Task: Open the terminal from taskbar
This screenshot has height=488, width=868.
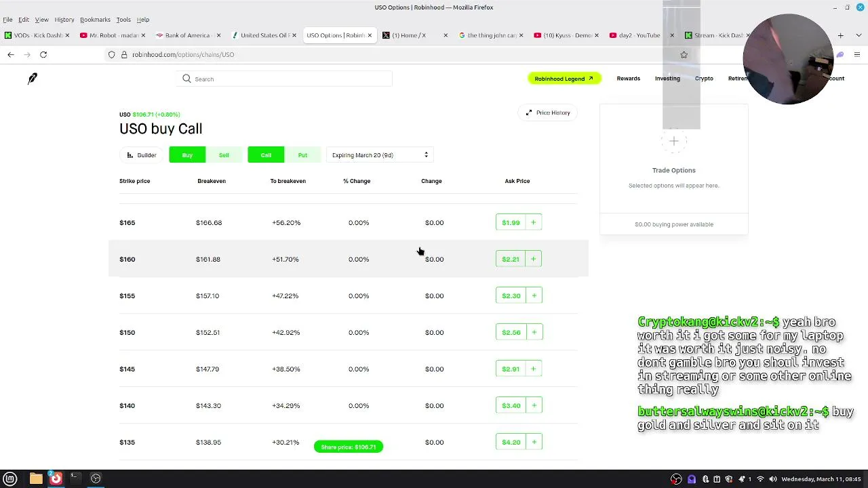Action: (75, 479)
